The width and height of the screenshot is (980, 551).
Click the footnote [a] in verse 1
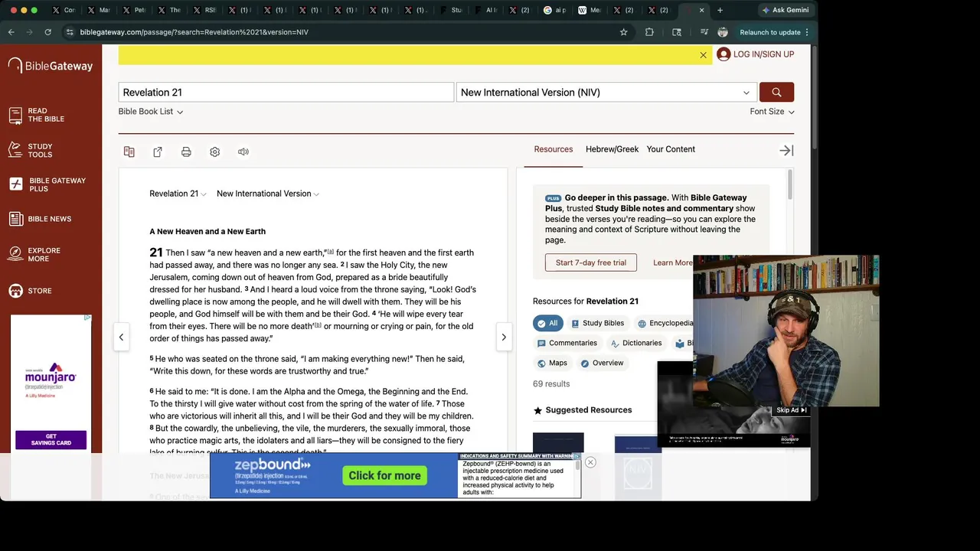331,251
